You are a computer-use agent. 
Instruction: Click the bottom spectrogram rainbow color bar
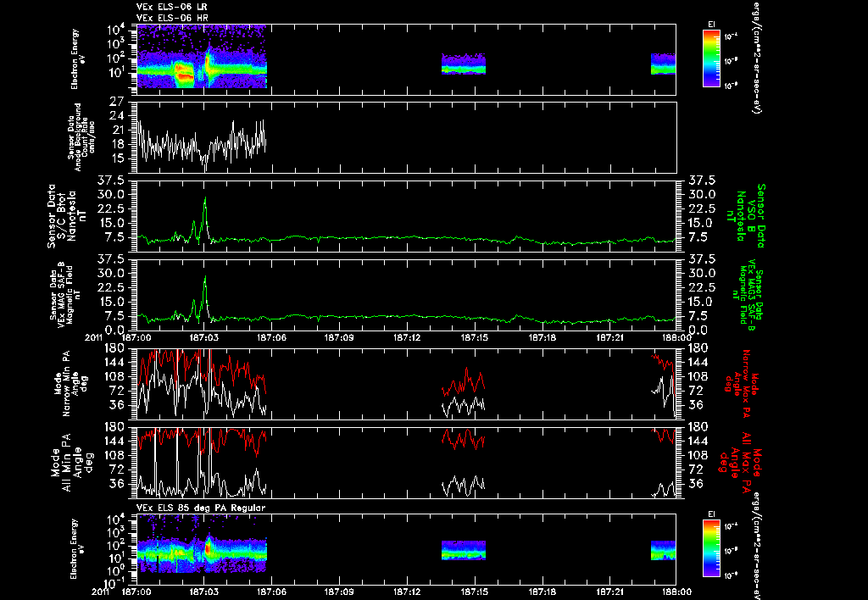711,548
